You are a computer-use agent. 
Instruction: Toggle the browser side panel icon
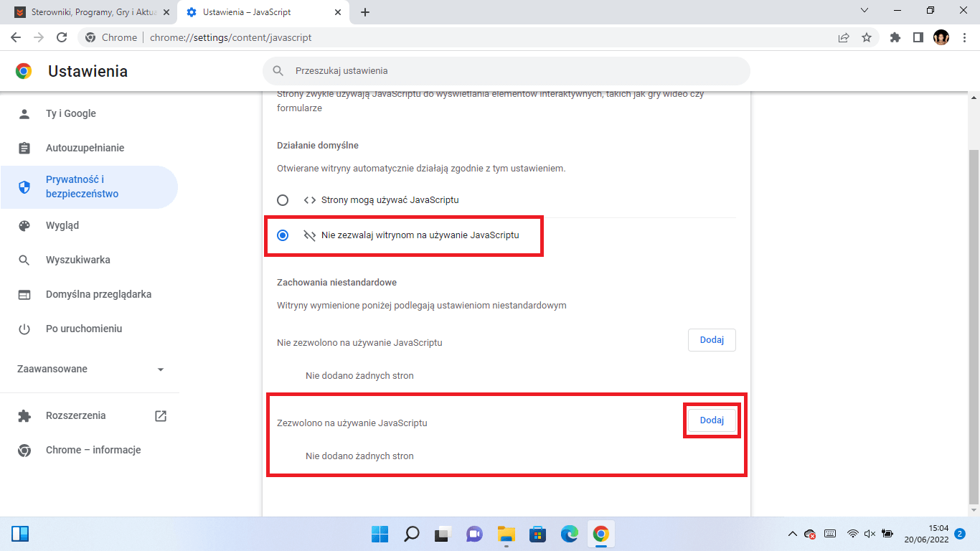point(918,37)
